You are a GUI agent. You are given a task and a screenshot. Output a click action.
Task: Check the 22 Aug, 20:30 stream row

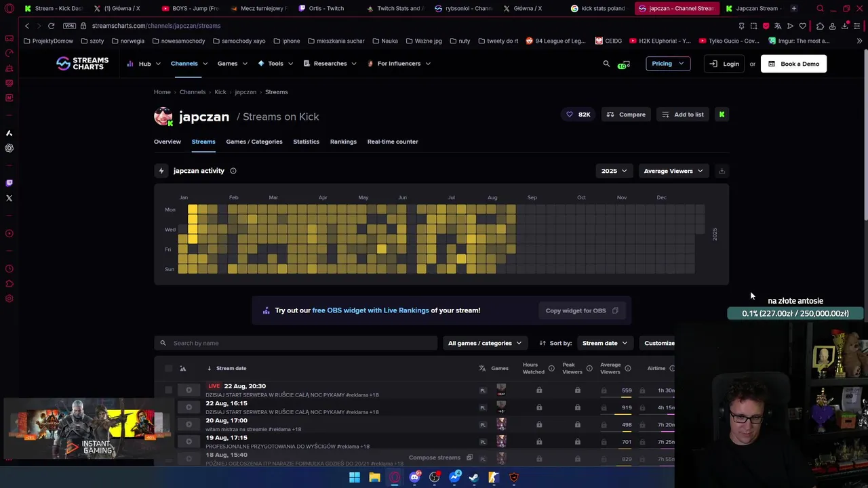(x=168, y=390)
